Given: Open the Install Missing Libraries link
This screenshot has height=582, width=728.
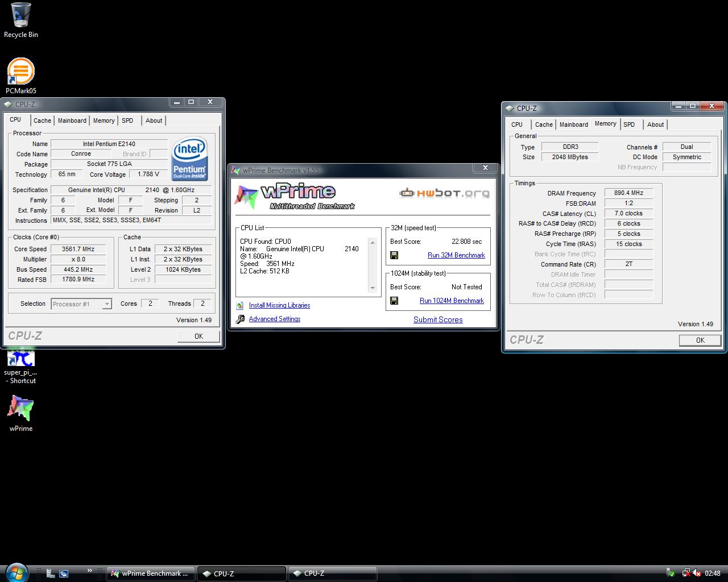Looking at the screenshot, I should pyautogui.click(x=279, y=305).
